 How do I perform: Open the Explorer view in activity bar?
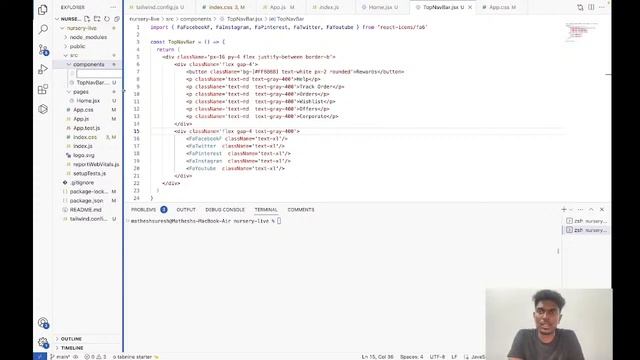(43, 10)
